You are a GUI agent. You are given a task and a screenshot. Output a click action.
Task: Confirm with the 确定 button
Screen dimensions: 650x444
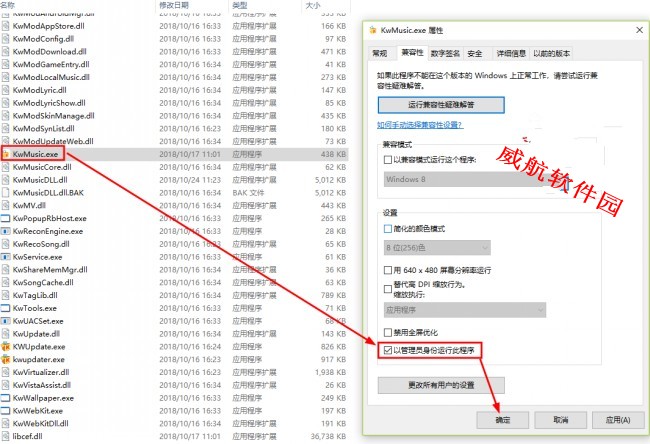pyautogui.click(x=503, y=420)
